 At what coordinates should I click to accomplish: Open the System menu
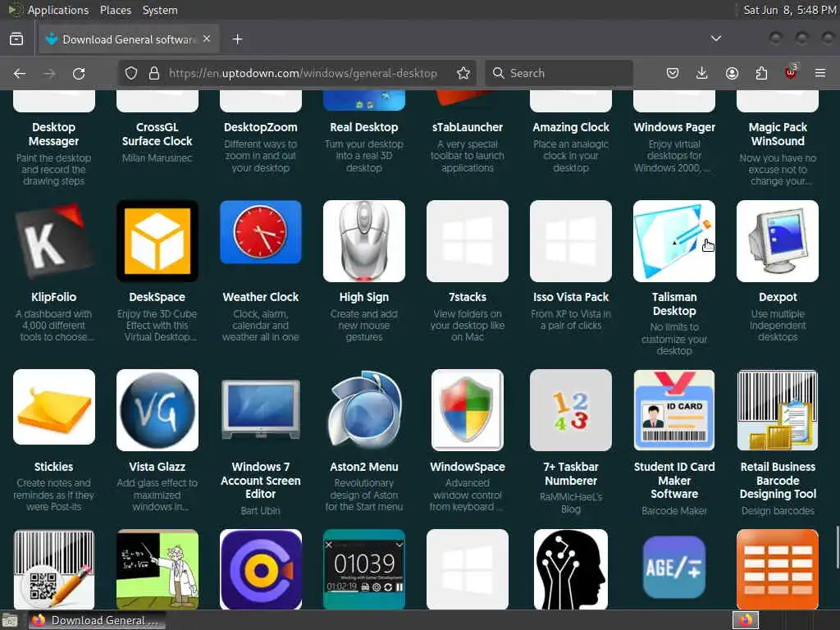pyautogui.click(x=160, y=10)
